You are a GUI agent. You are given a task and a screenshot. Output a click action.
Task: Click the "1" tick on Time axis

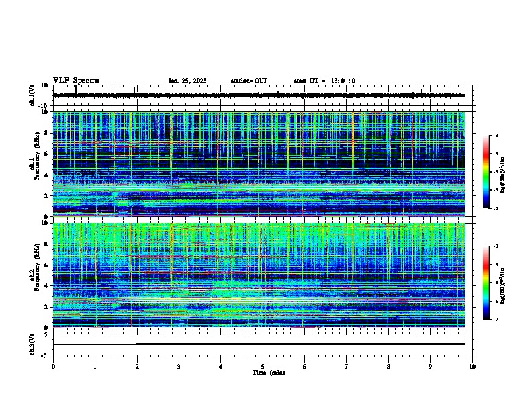[95, 367]
